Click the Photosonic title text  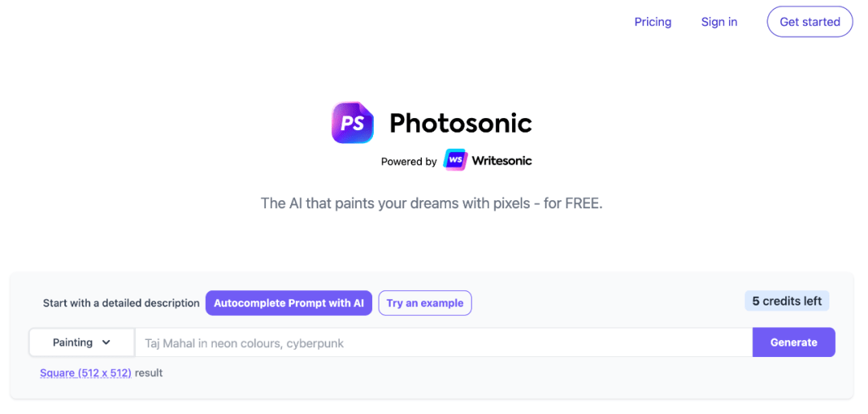pyautogui.click(x=461, y=123)
